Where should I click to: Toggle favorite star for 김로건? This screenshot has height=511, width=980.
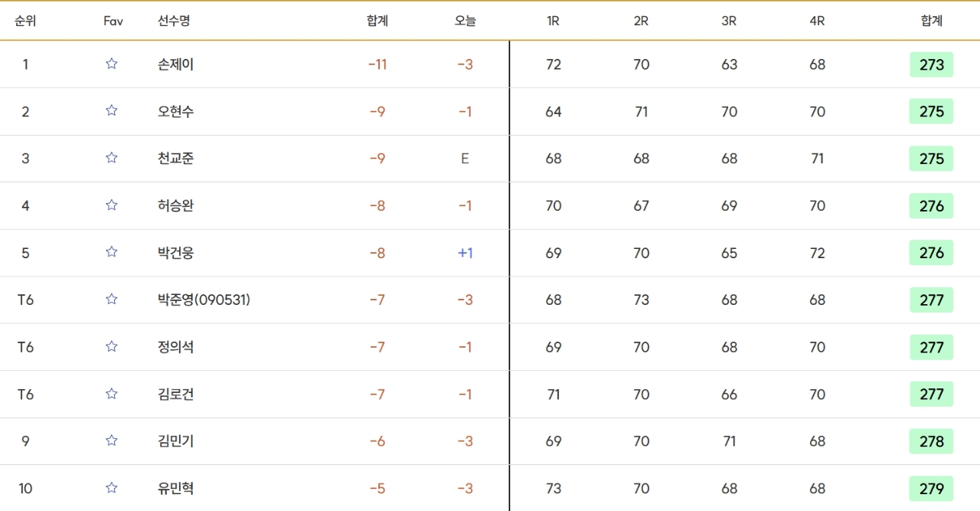tap(112, 394)
